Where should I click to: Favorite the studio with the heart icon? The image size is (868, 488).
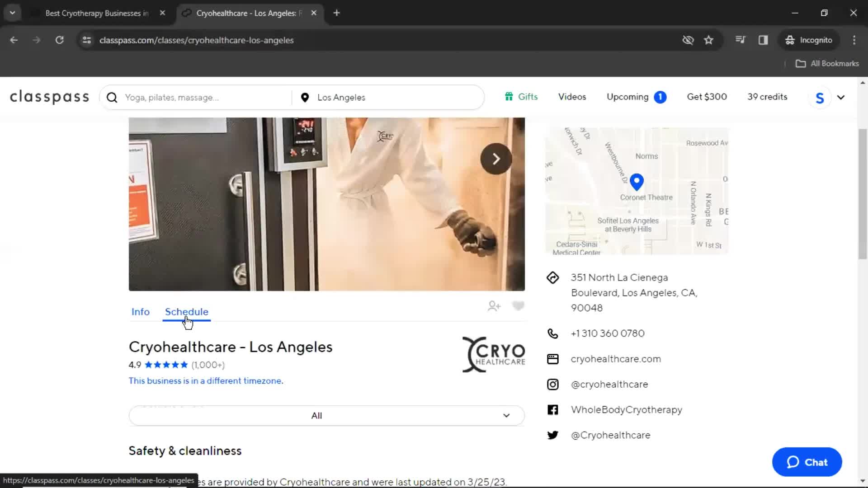518,306
